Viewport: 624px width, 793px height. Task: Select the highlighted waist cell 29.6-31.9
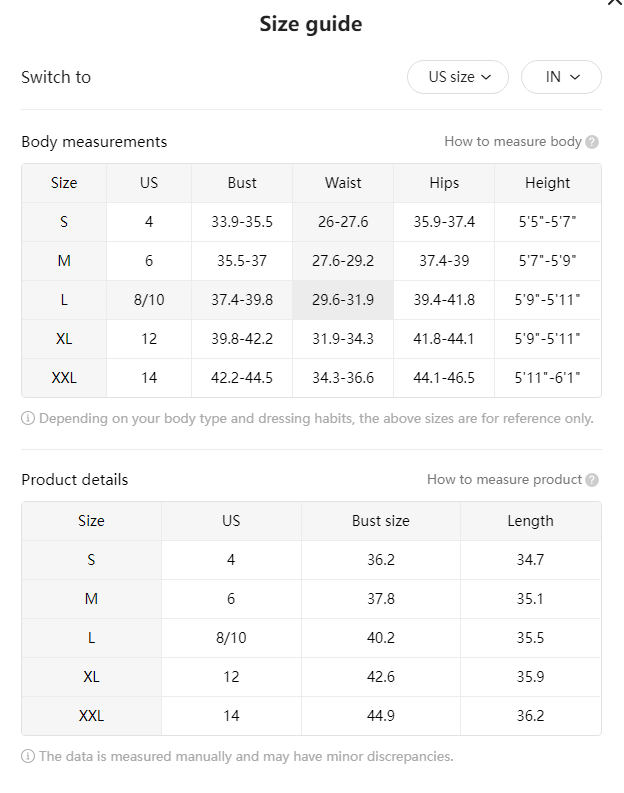click(x=343, y=300)
